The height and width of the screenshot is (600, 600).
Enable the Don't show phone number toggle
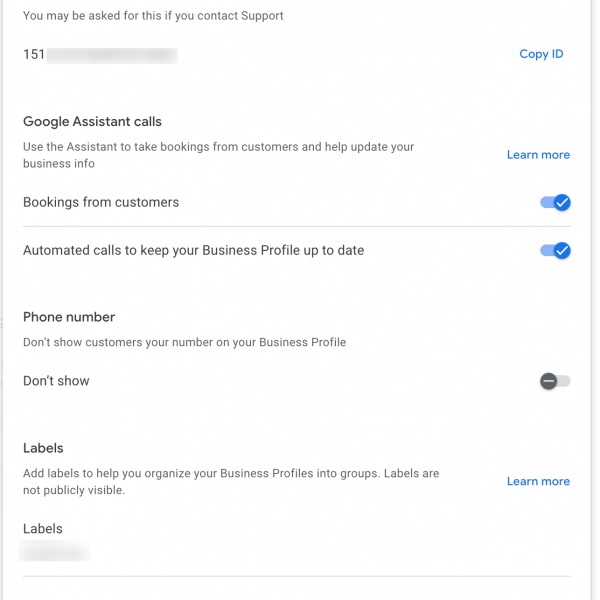[555, 381]
